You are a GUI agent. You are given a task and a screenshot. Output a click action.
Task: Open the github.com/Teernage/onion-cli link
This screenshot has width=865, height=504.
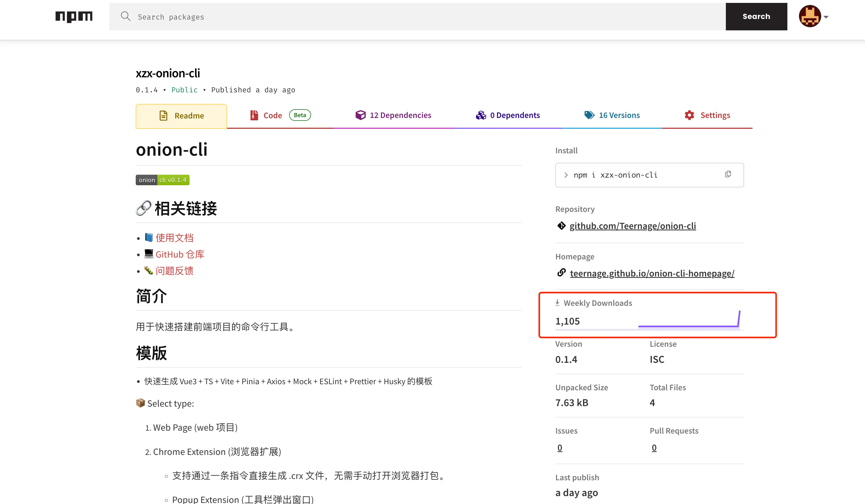click(633, 226)
